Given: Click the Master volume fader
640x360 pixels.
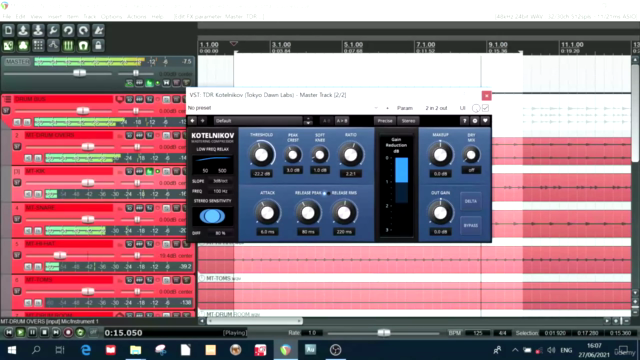Looking at the screenshot, I should click(80, 73).
